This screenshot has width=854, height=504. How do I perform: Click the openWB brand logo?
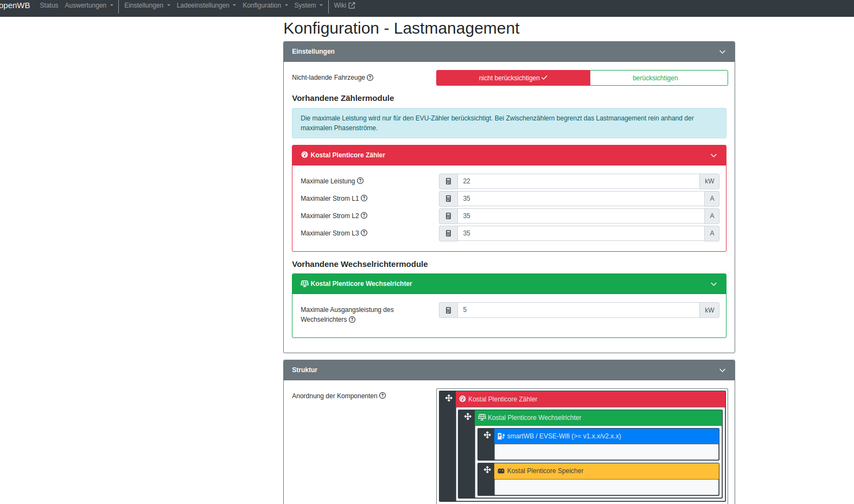pos(15,5)
